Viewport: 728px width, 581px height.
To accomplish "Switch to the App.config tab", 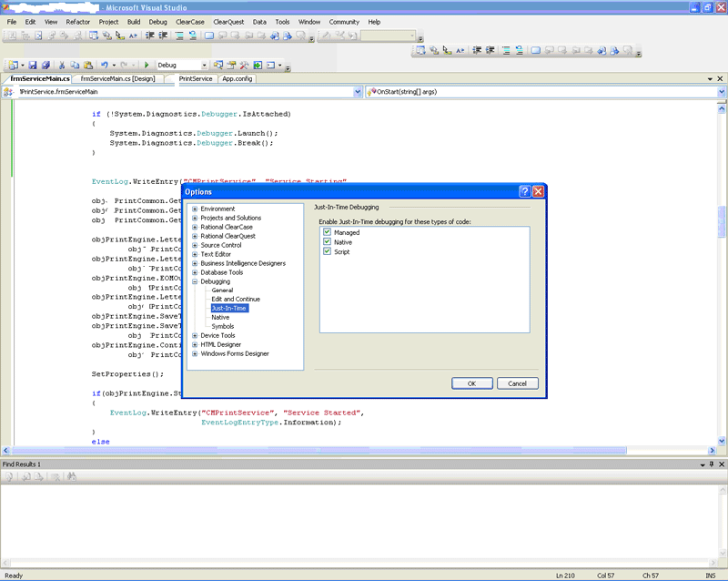I will click(236, 79).
